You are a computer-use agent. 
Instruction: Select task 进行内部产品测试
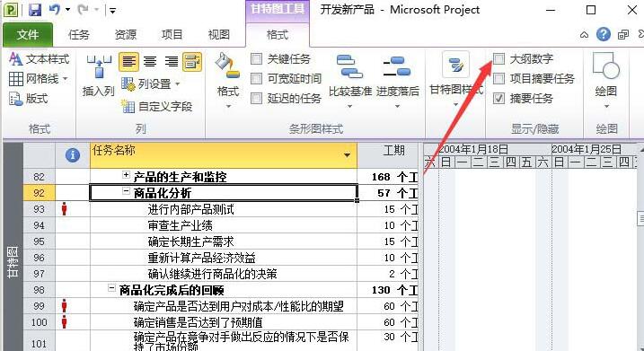point(191,209)
